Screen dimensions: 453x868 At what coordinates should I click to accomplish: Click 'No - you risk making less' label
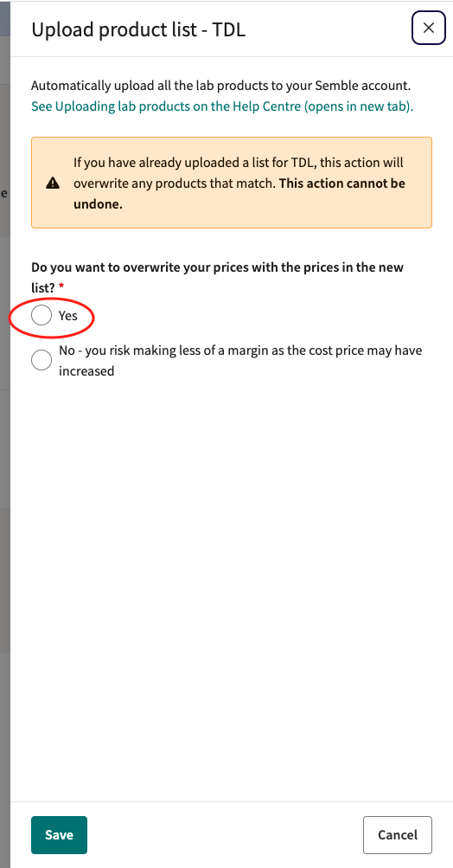pyautogui.click(x=240, y=360)
